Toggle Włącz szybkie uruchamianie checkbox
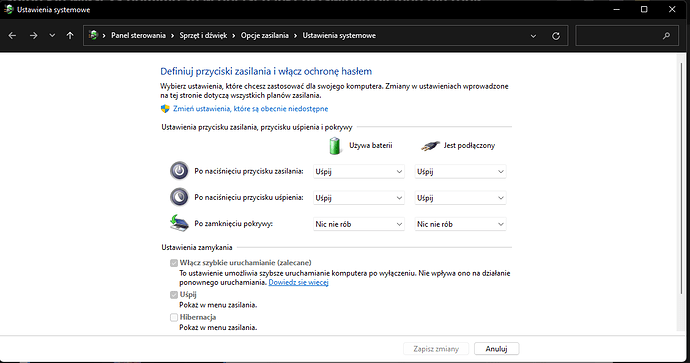This screenshot has width=690, height=363. click(174, 263)
